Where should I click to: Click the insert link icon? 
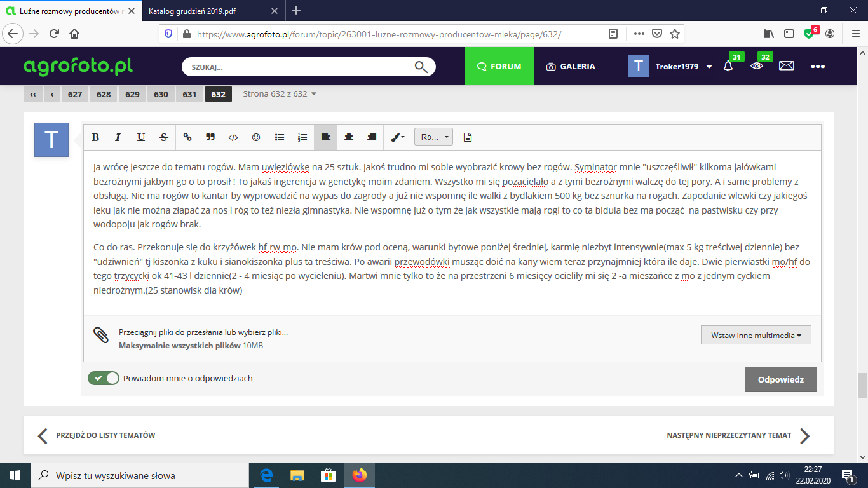click(187, 137)
